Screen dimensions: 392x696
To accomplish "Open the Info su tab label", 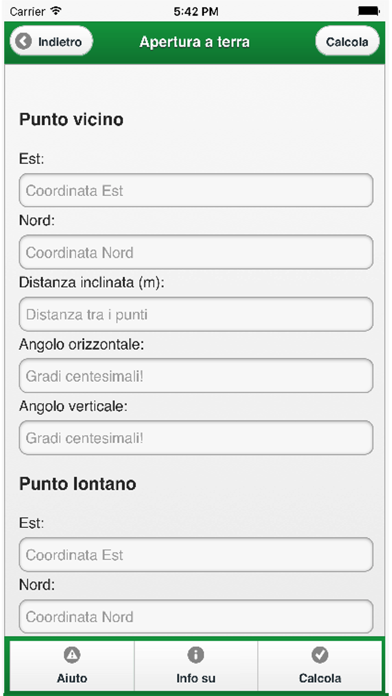I will coord(196,678).
